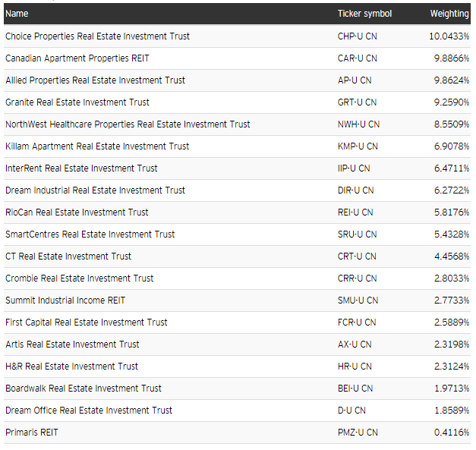Screen dimensions: 476x450
Task: Click ticker KMP-U CN
Action: click(x=358, y=146)
